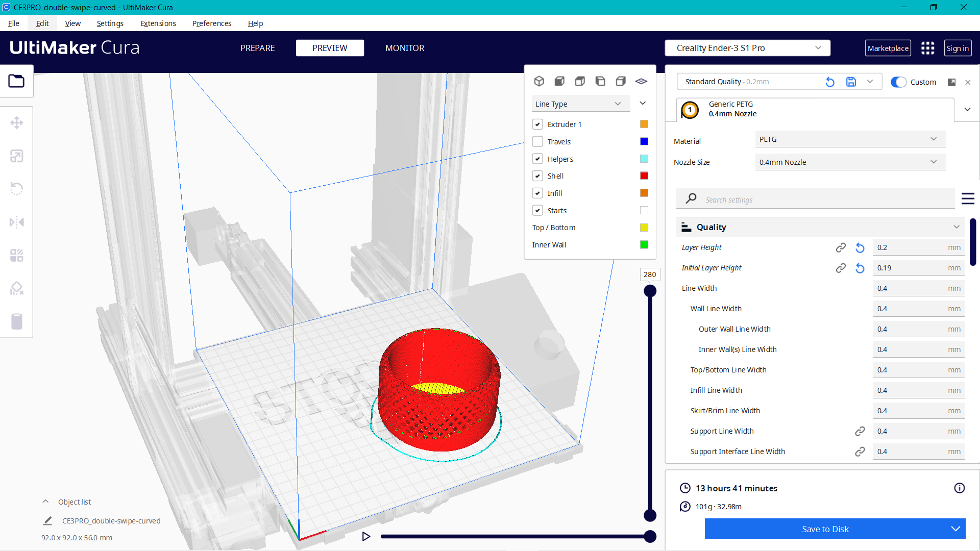The height and width of the screenshot is (551, 980).
Task: Open settings visibility hamburger menu
Action: click(968, 199)
